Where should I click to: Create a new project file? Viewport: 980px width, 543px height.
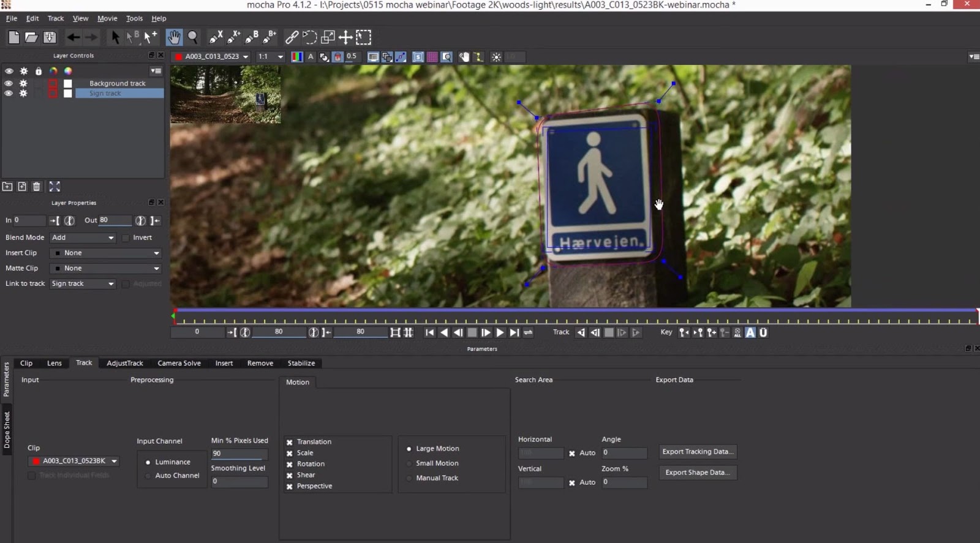tap(13, 37)
